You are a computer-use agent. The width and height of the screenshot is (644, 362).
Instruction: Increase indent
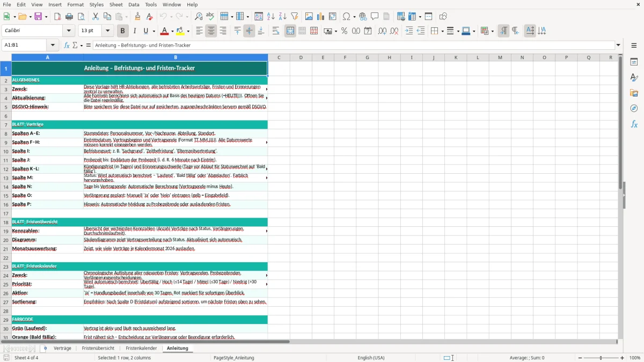click(409, 31)
